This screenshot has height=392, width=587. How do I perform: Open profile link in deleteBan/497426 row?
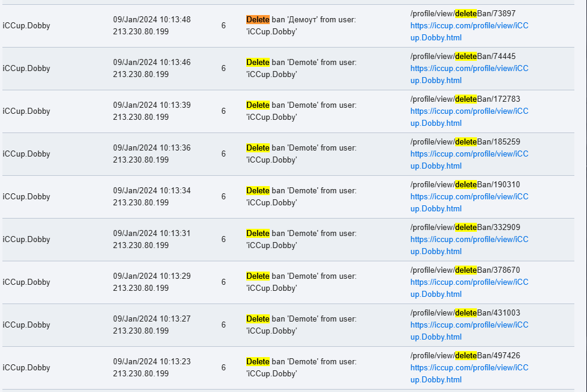(469, 373)
